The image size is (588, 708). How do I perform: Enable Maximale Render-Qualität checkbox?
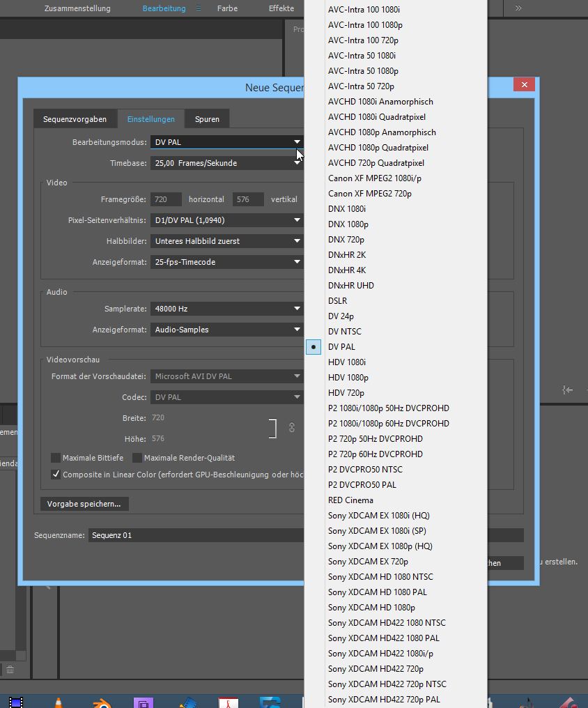point(137,458)
